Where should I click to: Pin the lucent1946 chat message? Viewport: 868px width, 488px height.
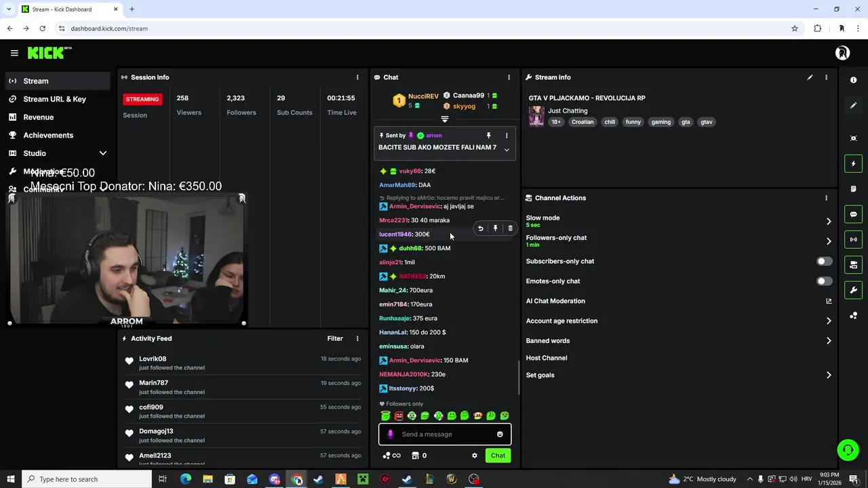coord(495,228)
